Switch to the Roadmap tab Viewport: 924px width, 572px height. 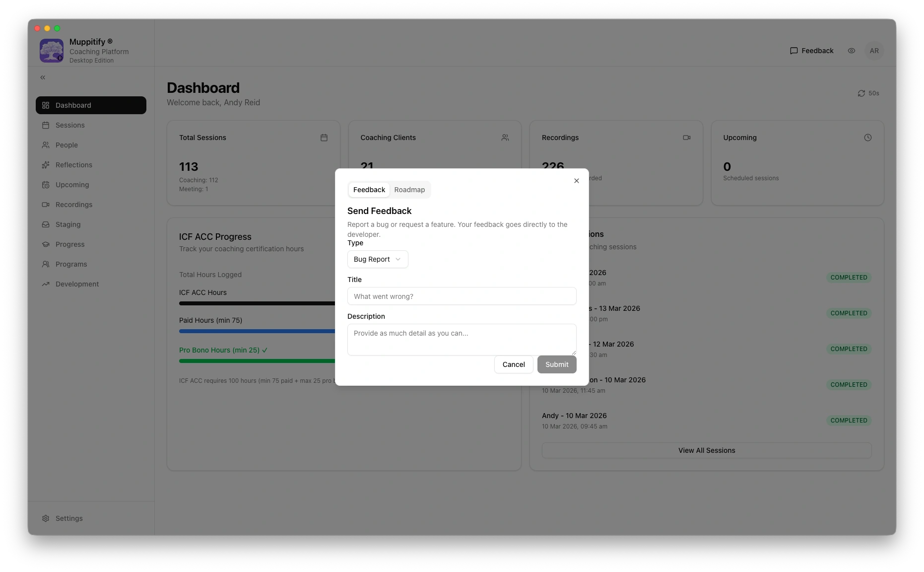coord(409,190)
